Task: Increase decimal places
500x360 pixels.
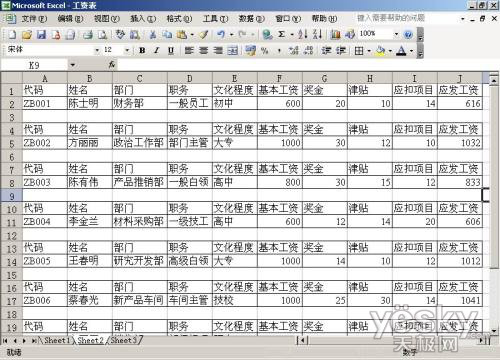Action: pyautogui.click(x=294, y=51)
